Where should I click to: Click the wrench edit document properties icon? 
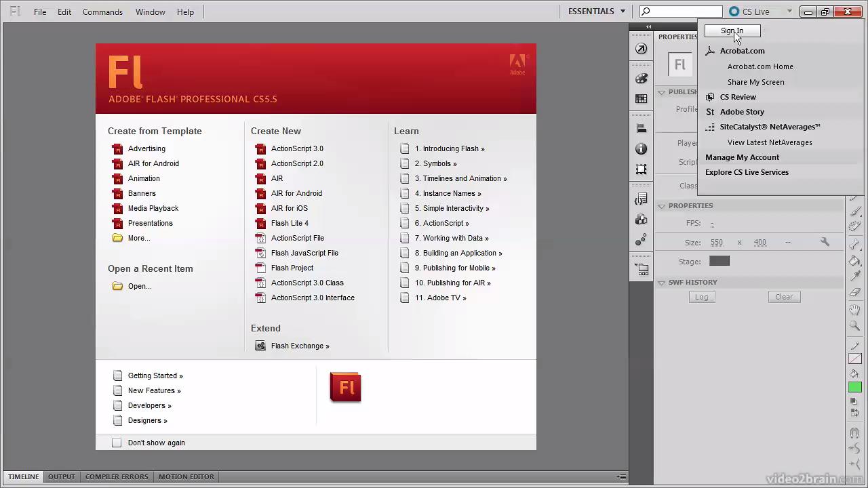point(825,242)
